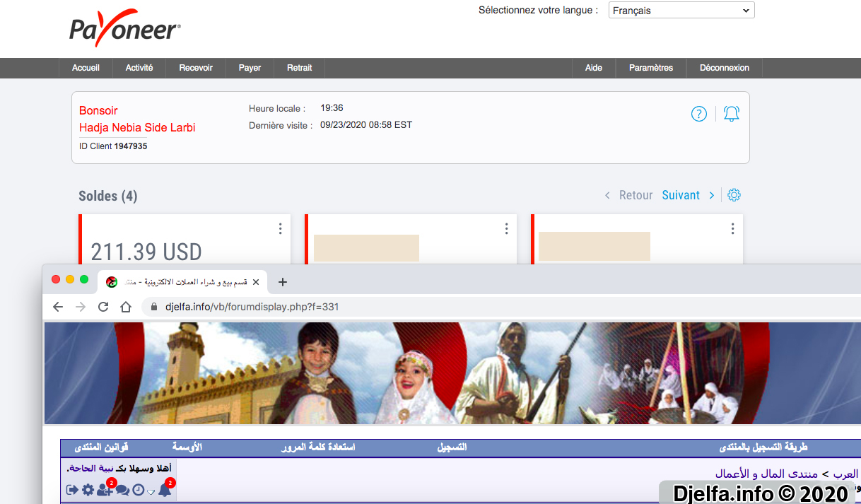Open the استعادة كلمة المرور link
Viewport: 861px width, 504px height.
click(x=317, y=447)
